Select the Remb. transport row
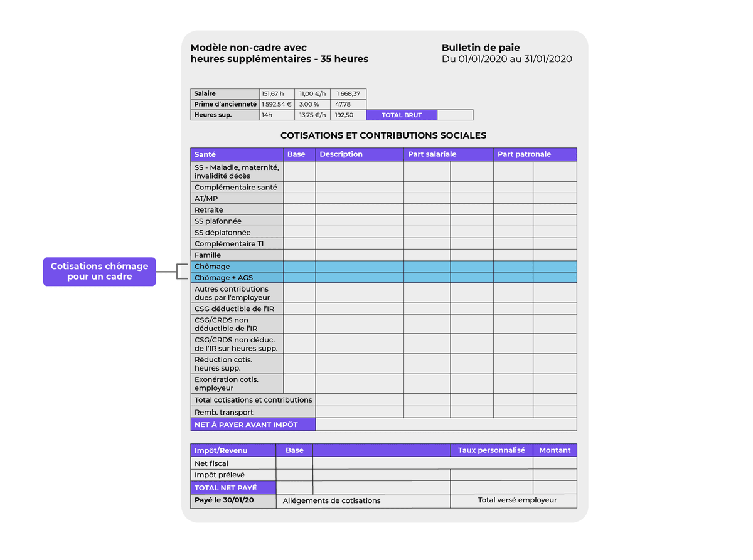Screen dimensions: 753x560 (x=383, y=412)
